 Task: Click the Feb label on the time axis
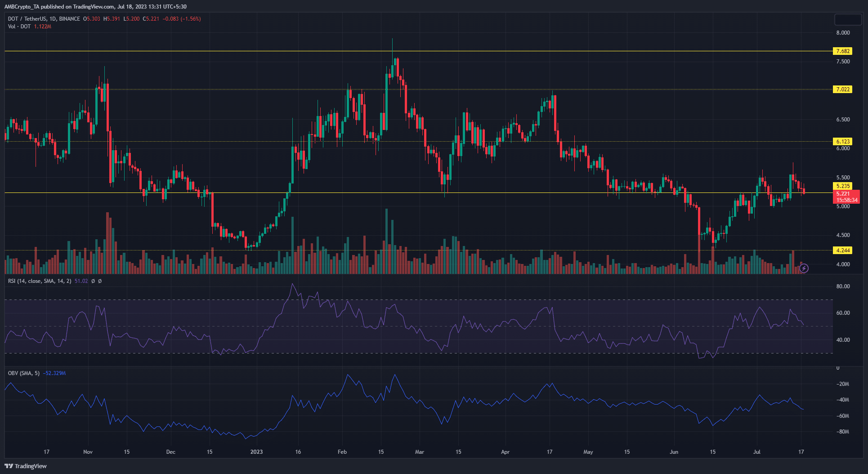tap(342, 452)
